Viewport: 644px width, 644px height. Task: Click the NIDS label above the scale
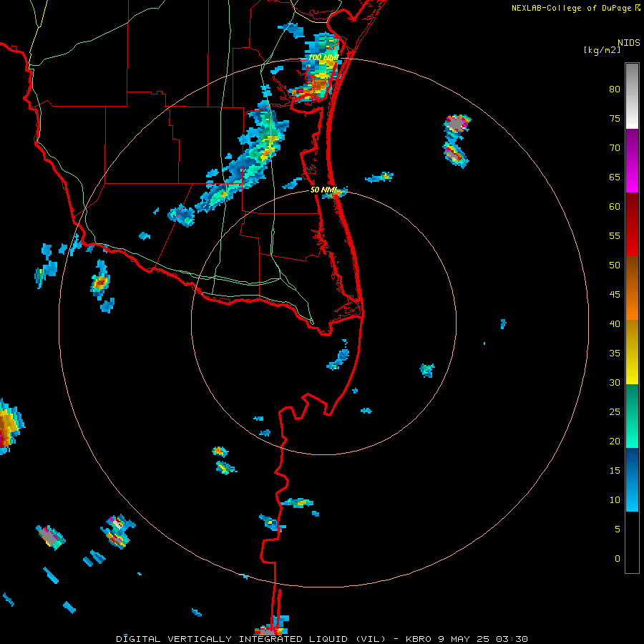(x=628, y=43)
